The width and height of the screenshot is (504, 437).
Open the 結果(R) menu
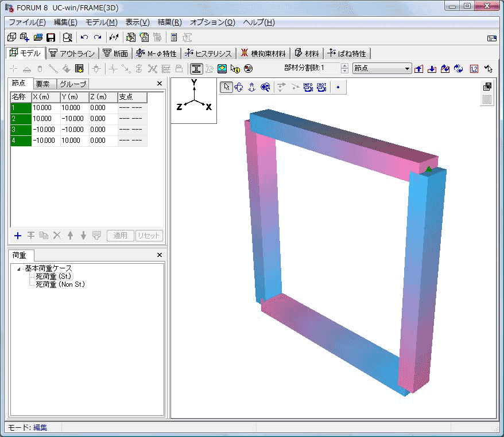[169, 22]
